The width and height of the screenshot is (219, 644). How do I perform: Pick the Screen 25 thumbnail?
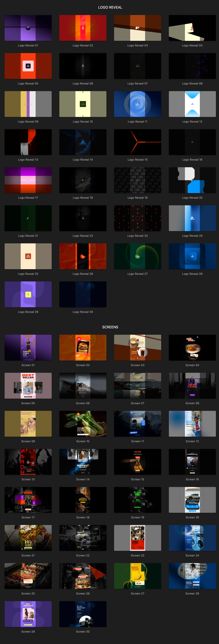tap(28, 576)
